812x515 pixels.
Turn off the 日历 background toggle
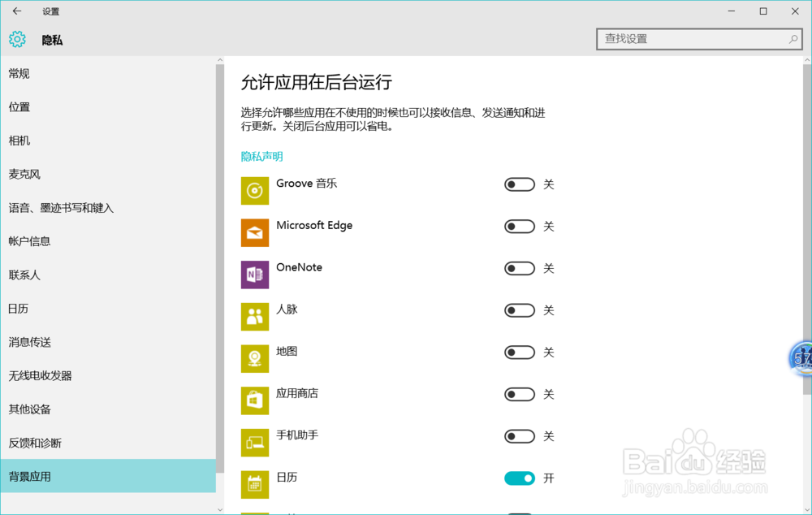(520, 478)
